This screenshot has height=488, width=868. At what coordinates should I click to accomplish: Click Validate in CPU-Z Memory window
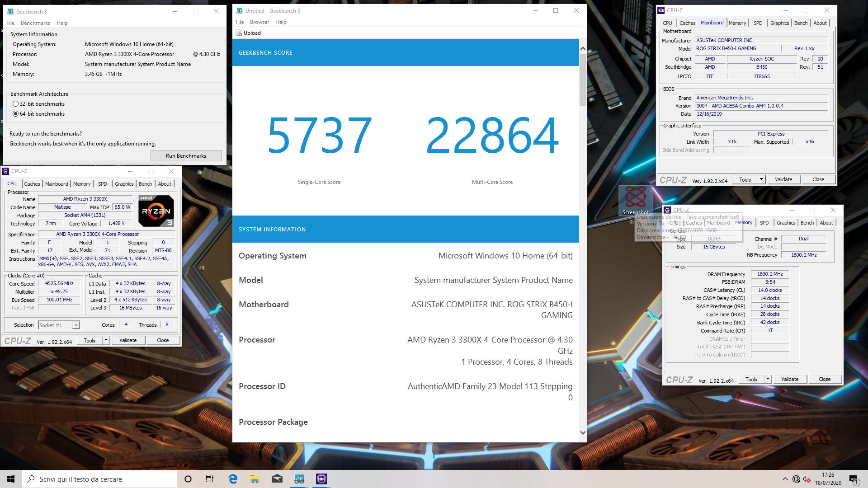(790, 379)
